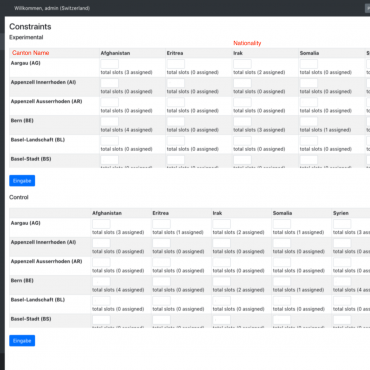The height and width of the screenshot is (370, 370).
Task: Click Control Aargau Afghanistan slots input
Action: [101, 224]
